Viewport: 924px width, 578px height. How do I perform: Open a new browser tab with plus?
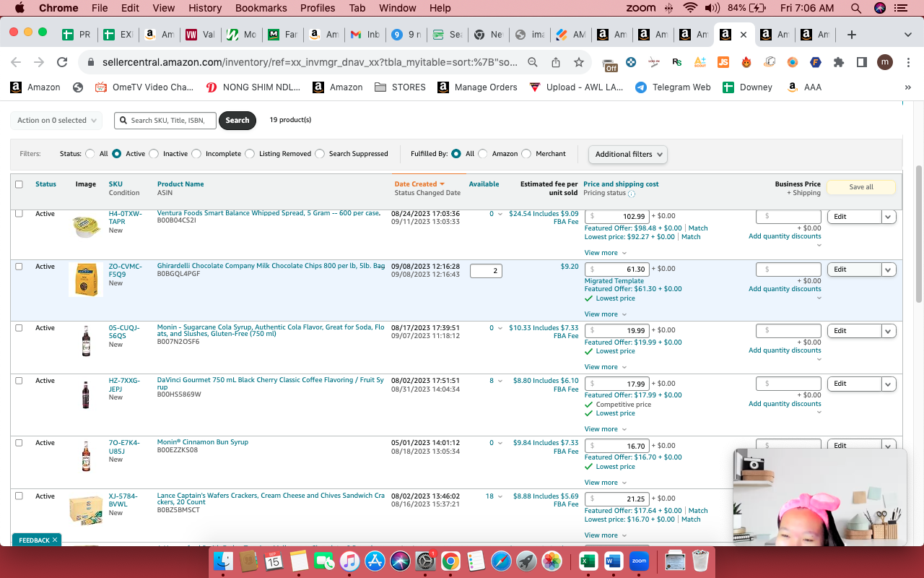pyautogui.click(x=852, y=35)
